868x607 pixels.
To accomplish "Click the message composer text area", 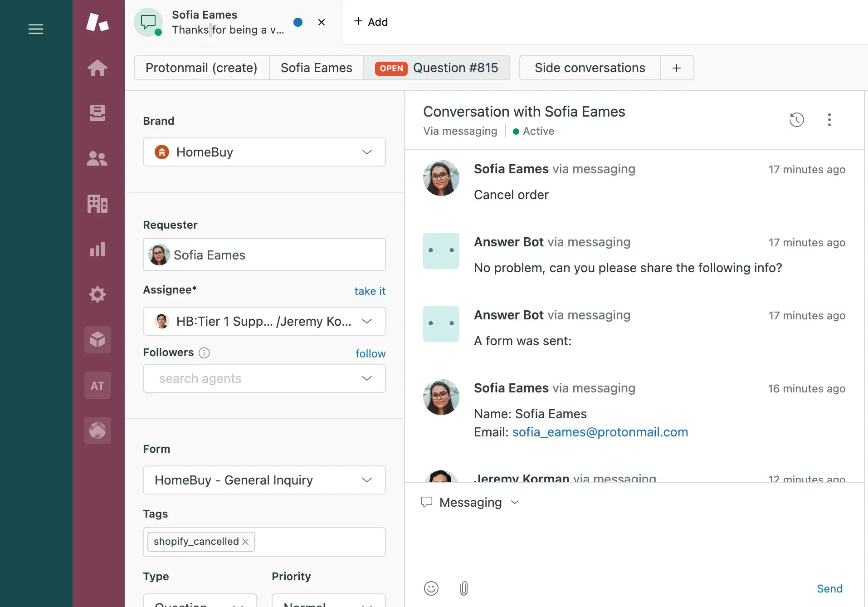I will tap(634, 544).
